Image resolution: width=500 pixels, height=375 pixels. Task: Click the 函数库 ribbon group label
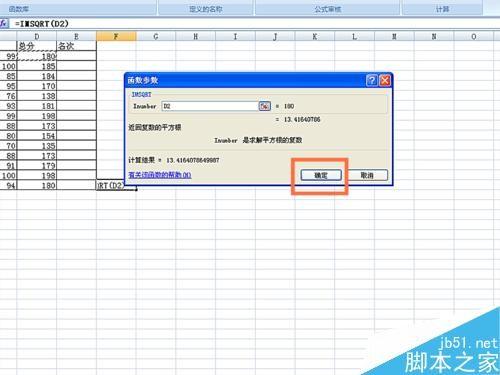19,9
